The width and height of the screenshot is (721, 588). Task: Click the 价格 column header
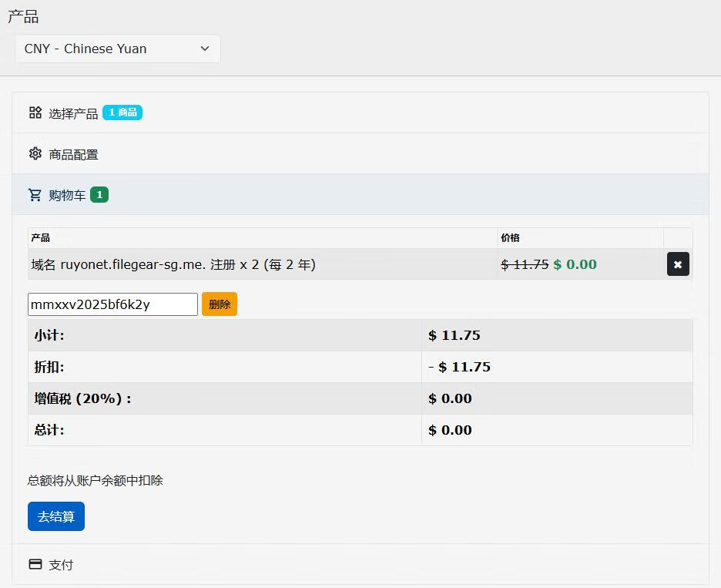tap(510, 238)
